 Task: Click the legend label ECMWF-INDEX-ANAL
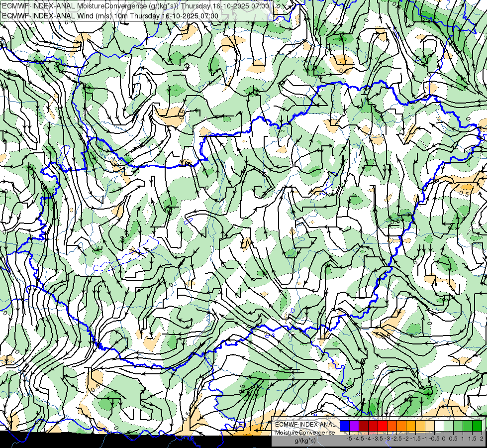click(305, 425)
